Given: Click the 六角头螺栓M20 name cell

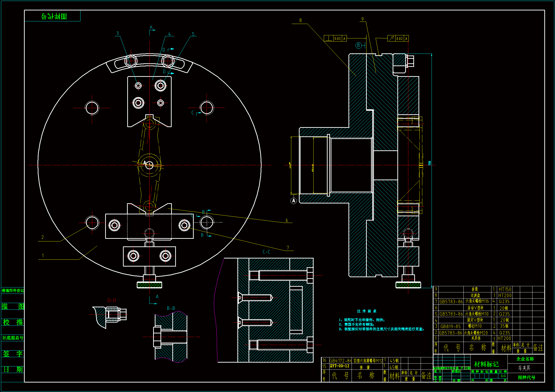Looking at the screenshot, I should tap(477, 332).
